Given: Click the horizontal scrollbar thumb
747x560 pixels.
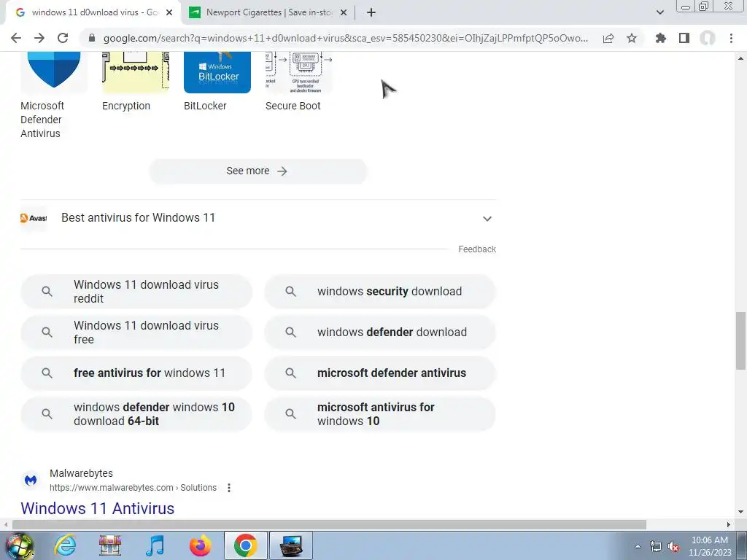Looking at the screenshot, I should [329, 525].
